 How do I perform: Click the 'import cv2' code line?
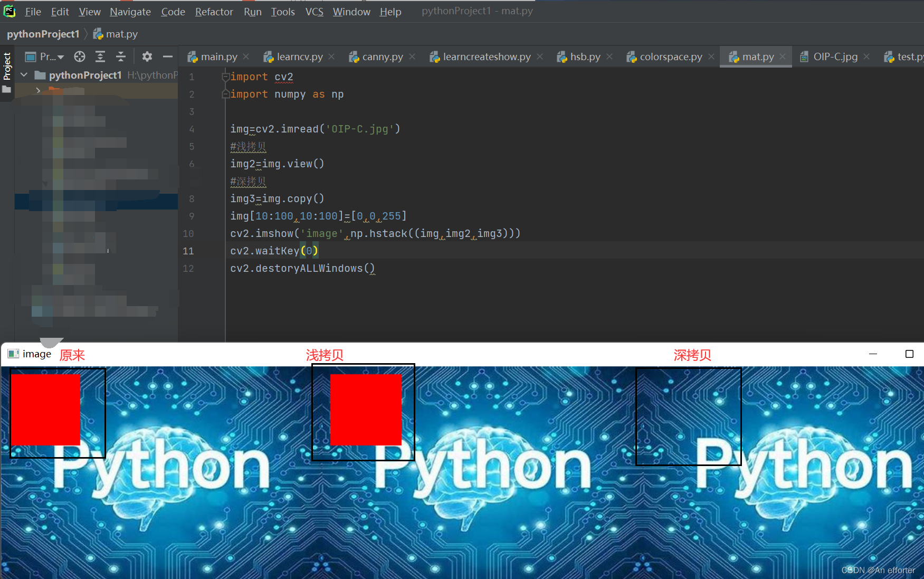click(x=262, y=77)
